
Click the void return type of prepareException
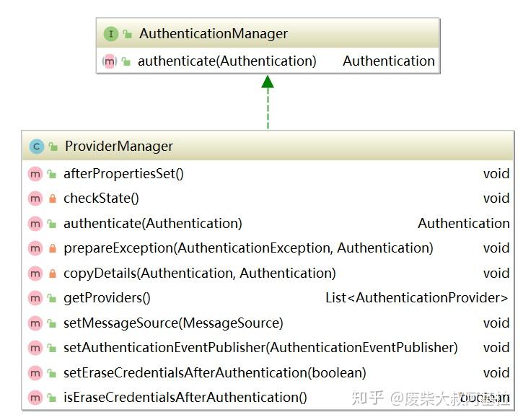pos(496,248)
